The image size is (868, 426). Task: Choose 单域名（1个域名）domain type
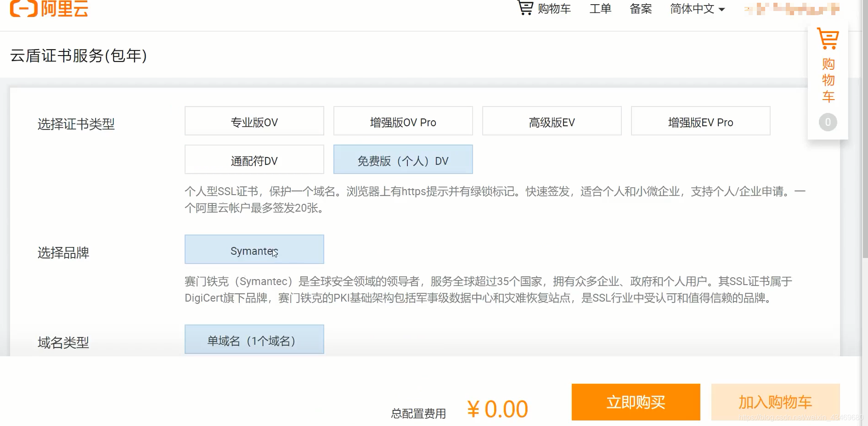(254, 340)
